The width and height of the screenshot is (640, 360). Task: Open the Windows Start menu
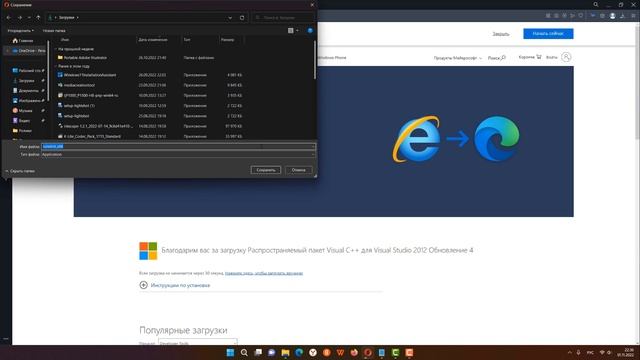click(x=230, y=353)
